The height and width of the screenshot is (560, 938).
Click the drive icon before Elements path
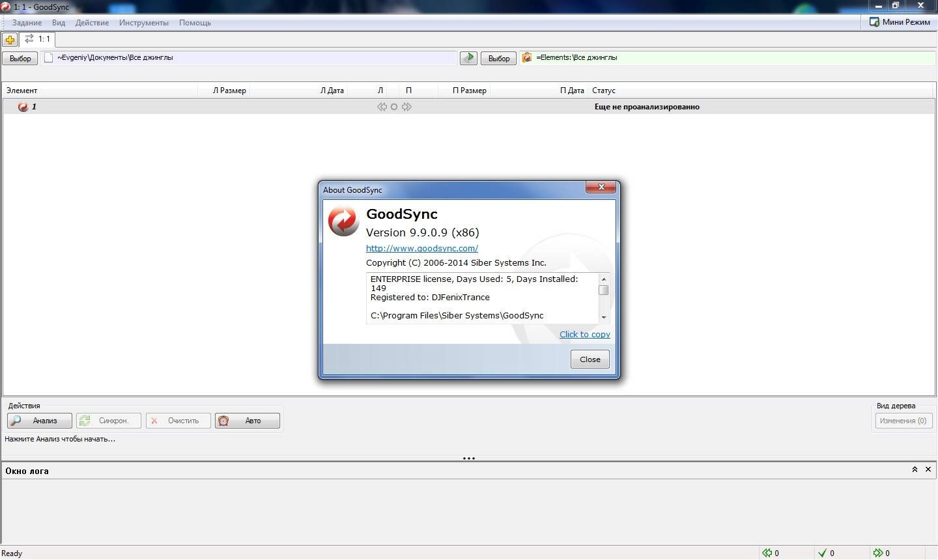pyautogui.click(x=527, y=57)
